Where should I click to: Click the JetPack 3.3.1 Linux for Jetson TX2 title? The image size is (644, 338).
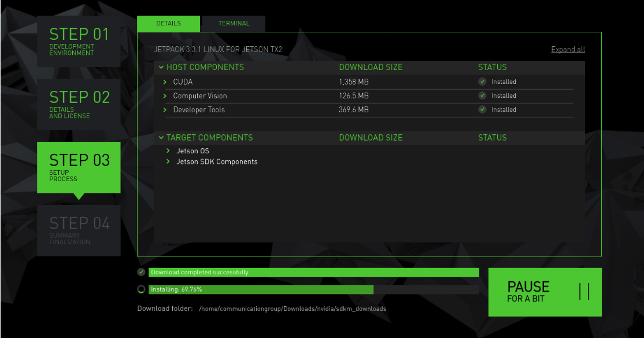218,49
